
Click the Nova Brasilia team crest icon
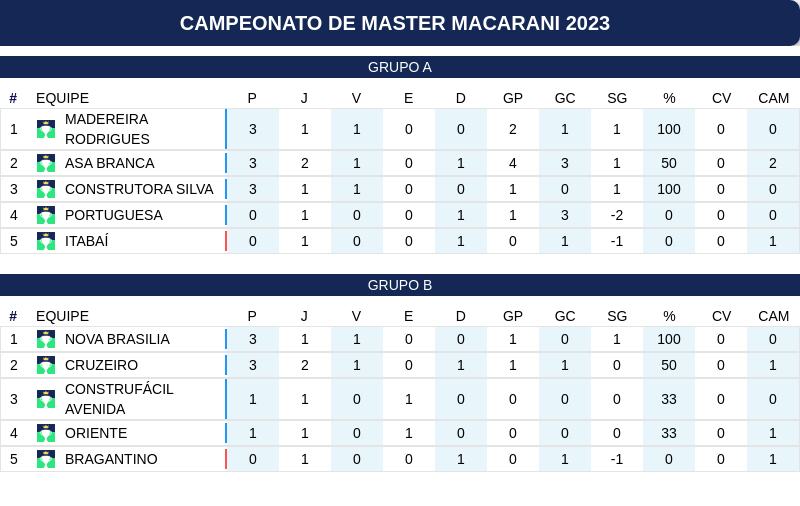pyautogui.click(x=46, y=339)
